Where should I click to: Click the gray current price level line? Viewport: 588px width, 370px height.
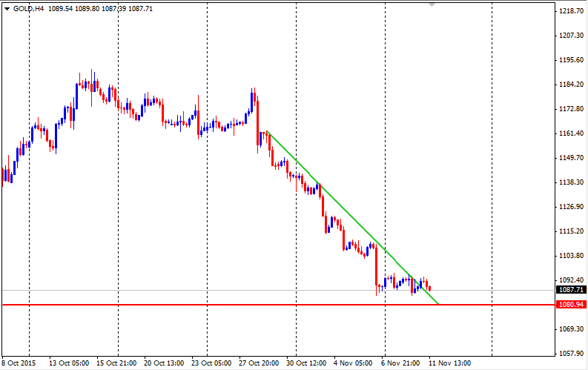point(278,290)
